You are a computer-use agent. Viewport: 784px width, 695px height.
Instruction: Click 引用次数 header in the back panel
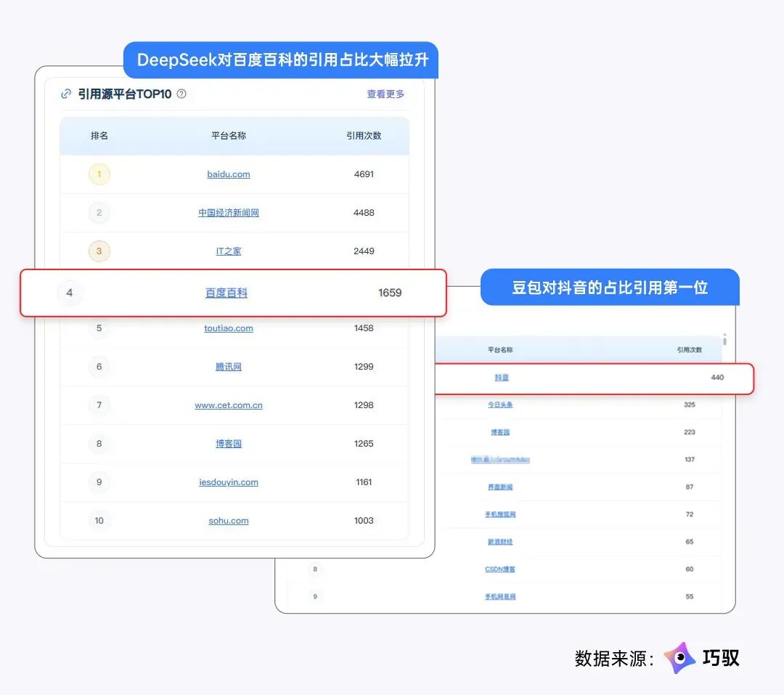coord(690,350)
